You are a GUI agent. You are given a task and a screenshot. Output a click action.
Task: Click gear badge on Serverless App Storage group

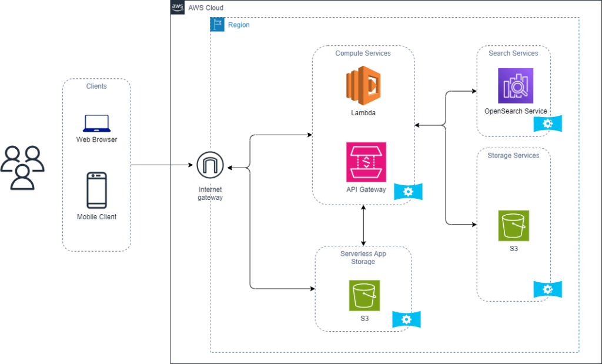pos(407,319)
